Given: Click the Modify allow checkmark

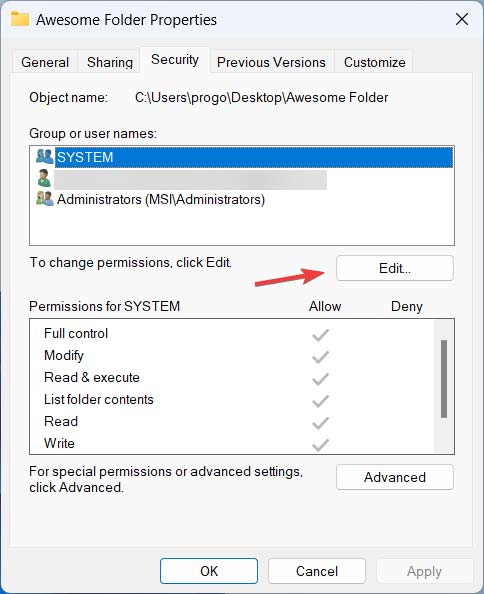Looking at the screenshot, I should [x=320, y=356].
